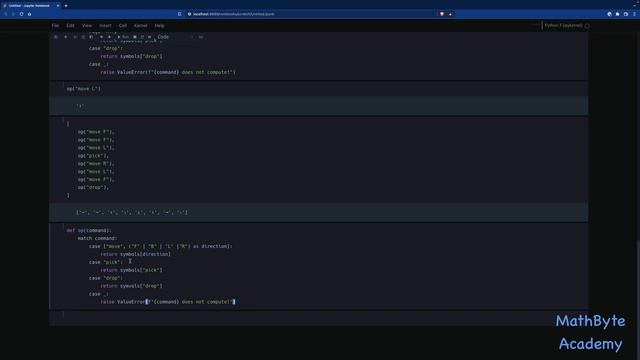Open a new browser tab

coord(66,6)
